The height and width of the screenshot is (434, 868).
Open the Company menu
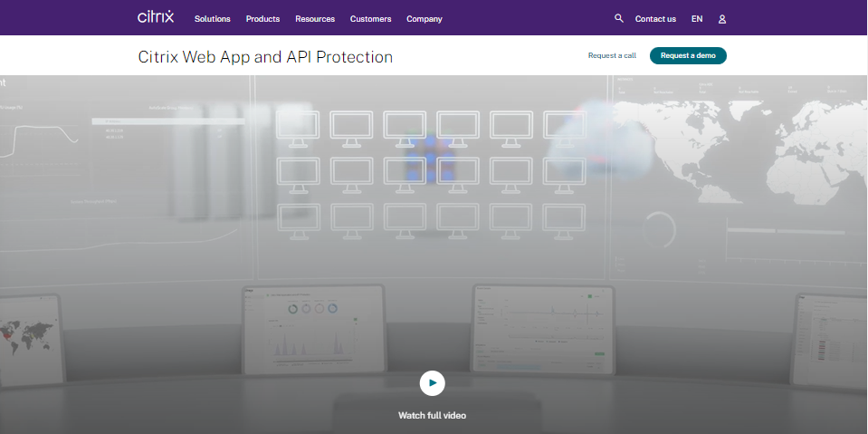(x=424, y=19)
